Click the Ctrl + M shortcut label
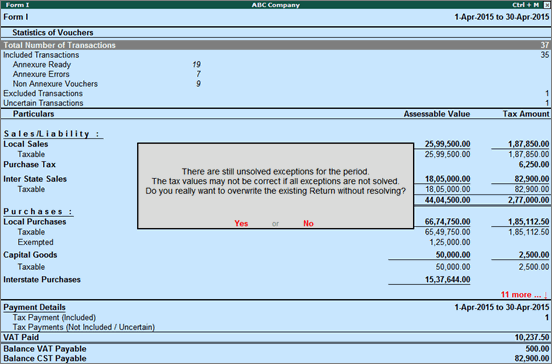Image resolution: width=552 pixels, height=364 pixels. click(x=526, y=5)
